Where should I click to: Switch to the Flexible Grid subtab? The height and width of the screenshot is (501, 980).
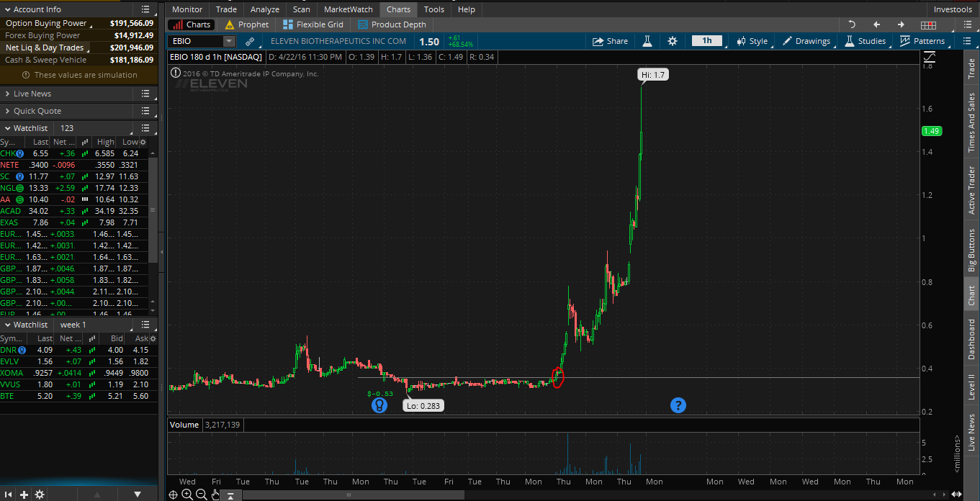pyautogui.click(x=314, y=24)
